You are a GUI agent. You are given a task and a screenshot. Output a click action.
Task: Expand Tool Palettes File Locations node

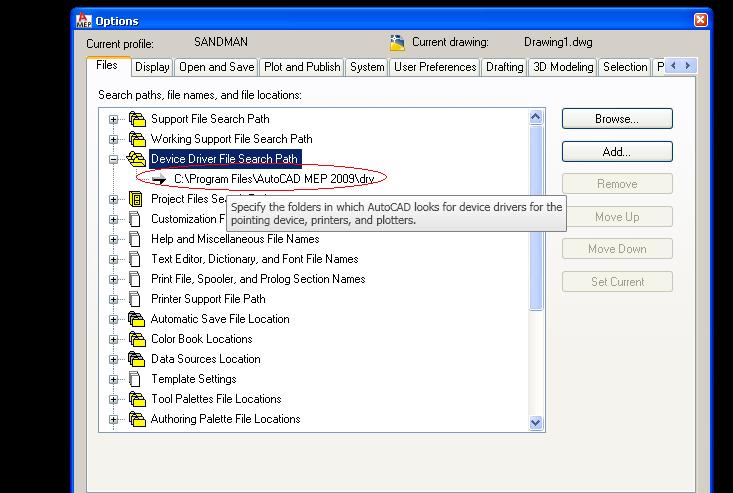[x=113, y=400]
